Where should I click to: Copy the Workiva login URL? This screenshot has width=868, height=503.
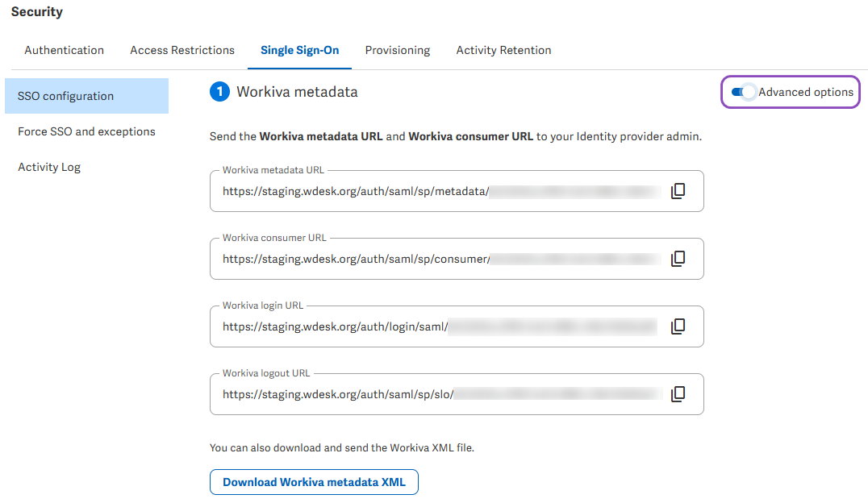click(x=678, y=326)
